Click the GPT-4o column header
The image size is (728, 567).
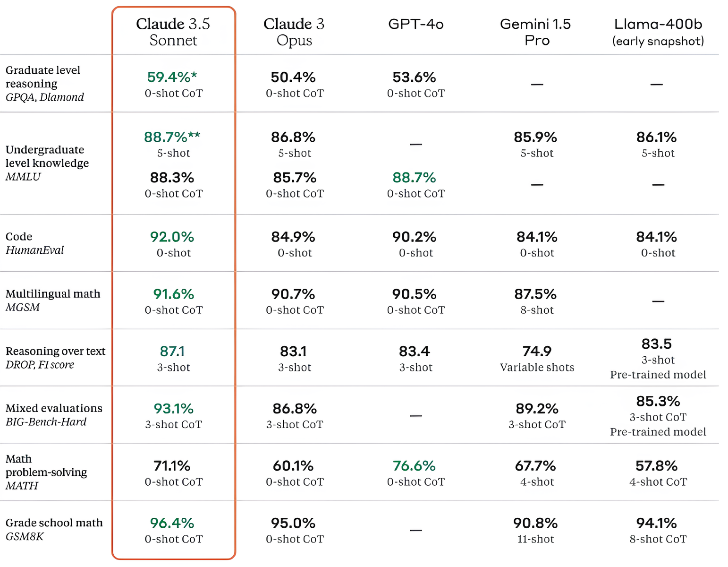point(415,24)
